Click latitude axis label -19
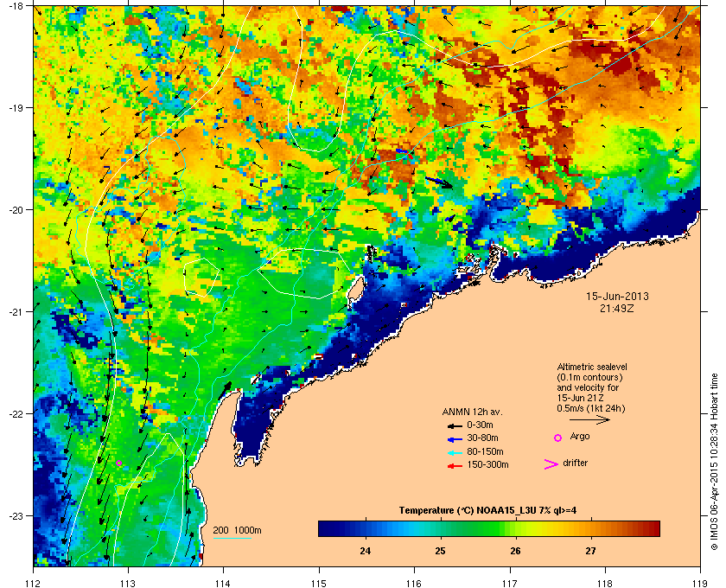Image resolution: width=726 pixels, height=588 pixels. pyautogui.click(x=16, y=107)
